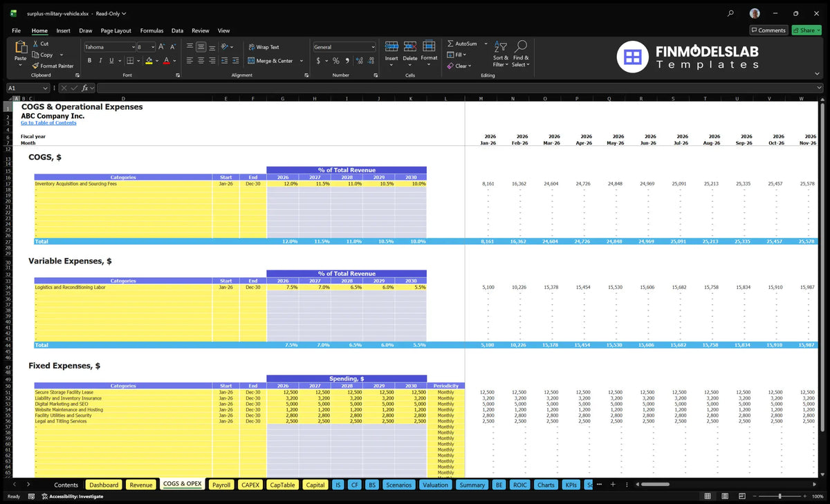Open the File menu
830x504 pixels.
click(x=16, y=30)
